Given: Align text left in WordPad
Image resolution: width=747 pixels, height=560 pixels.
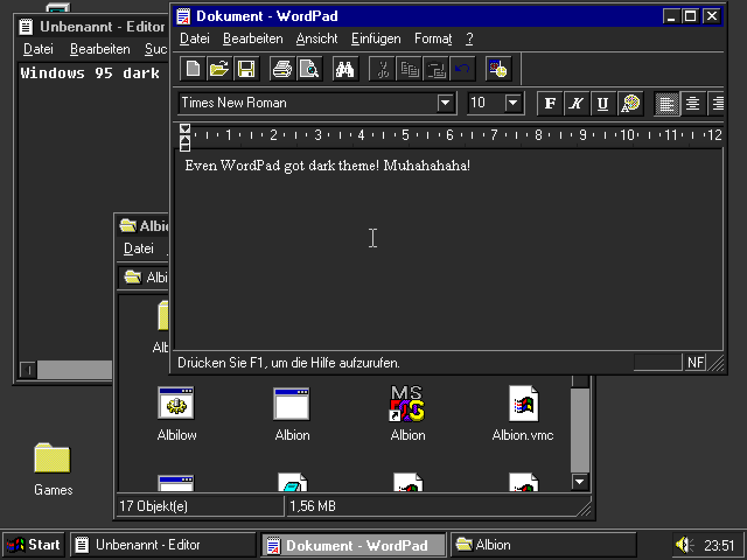Looking at the screenshot, I should [666, 103].
